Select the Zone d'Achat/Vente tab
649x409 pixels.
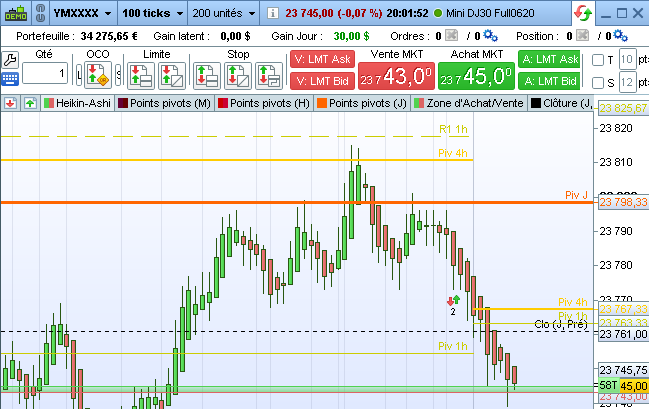pos(469,103)
